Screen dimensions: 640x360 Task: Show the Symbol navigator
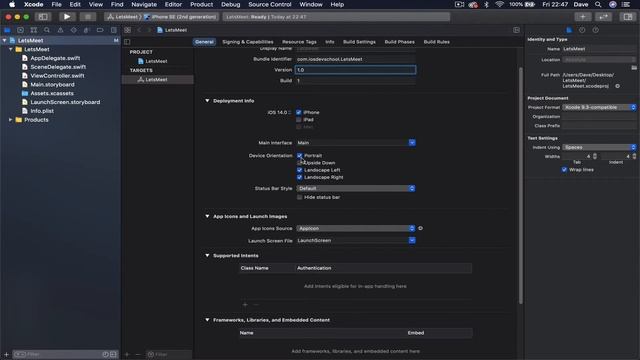pos(33,30)
